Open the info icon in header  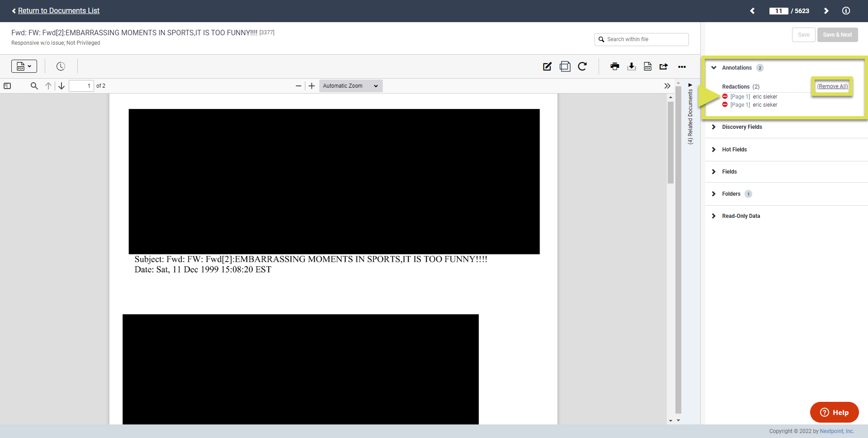click(x=846, y=11)
